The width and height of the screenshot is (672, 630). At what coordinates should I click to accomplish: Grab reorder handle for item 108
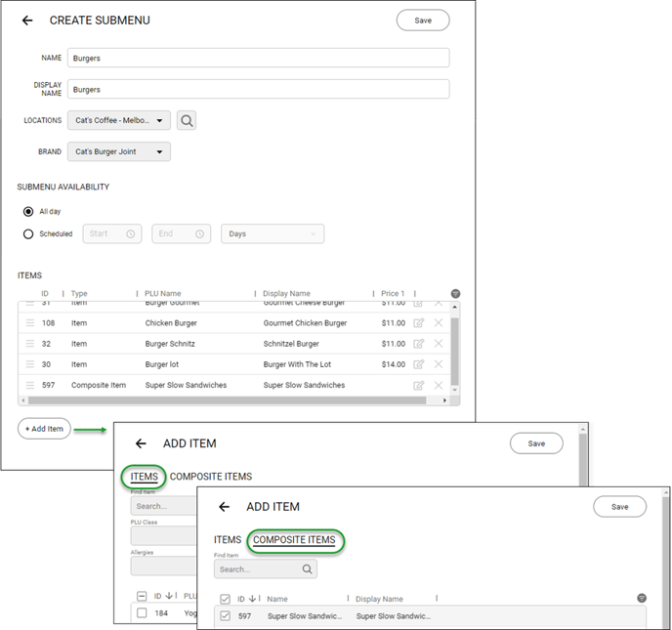30,322
